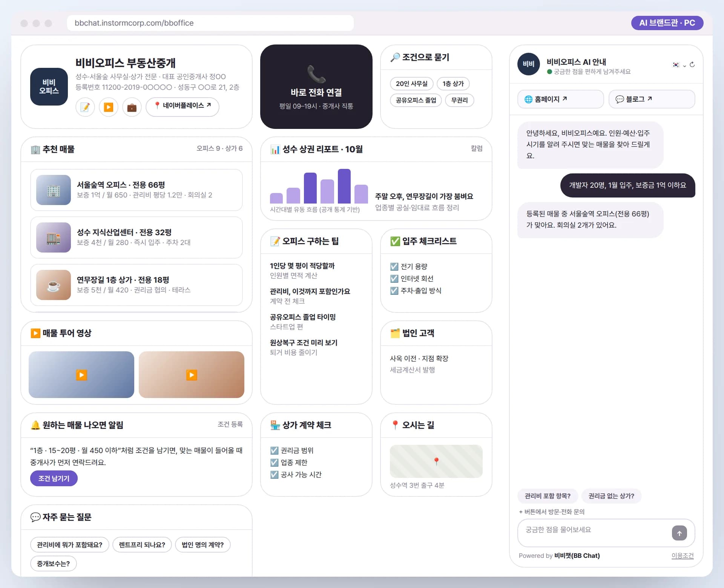The width and height of the screenshot is (724, 588).
Task: Click the 관리비에 뭐가 포함돼요? FAQ chip
Action: [x=69, y=545]
